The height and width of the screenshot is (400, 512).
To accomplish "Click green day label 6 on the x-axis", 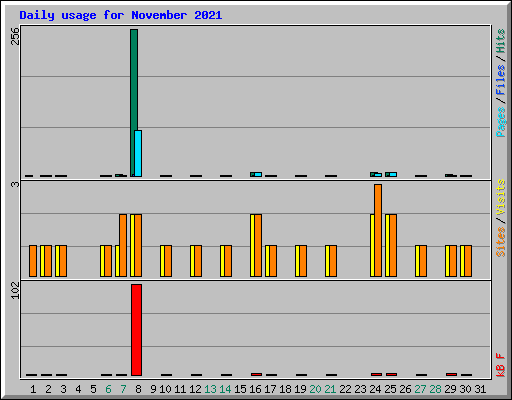I will (x=108, y=389).
